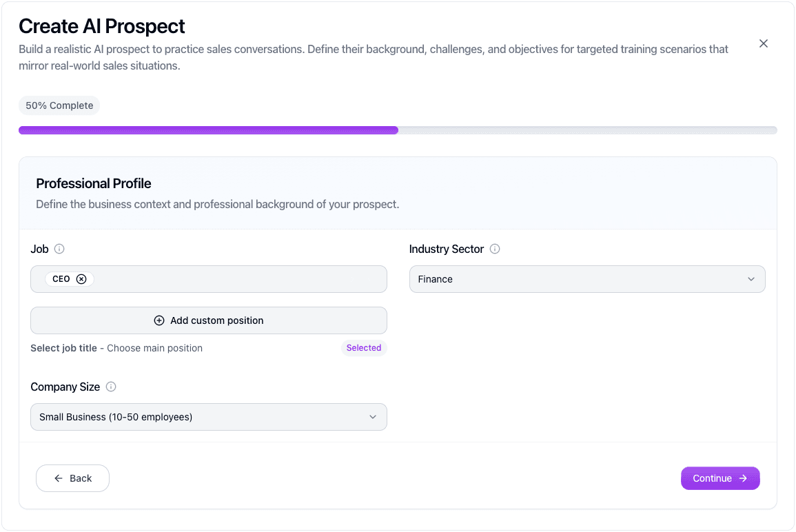This screenshot has height=532, width=796.
Task: Open the Industry Sector dropdown showing Finance
Action: click(x=587, y=279)
